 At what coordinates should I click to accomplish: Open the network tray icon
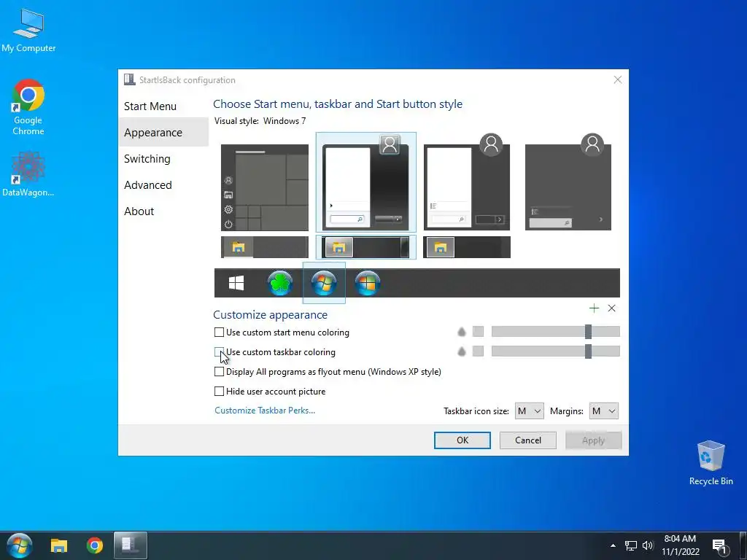pyautogui.click(x=631, y=545)
